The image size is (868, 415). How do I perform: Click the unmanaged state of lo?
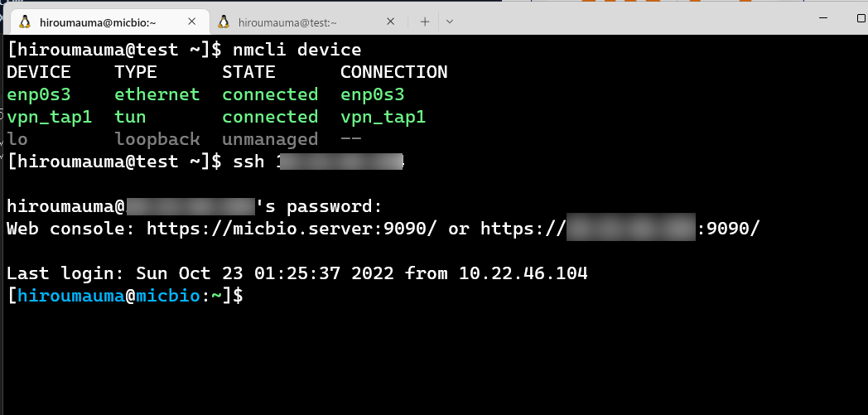pyautogui.click(x=270, y=139)
